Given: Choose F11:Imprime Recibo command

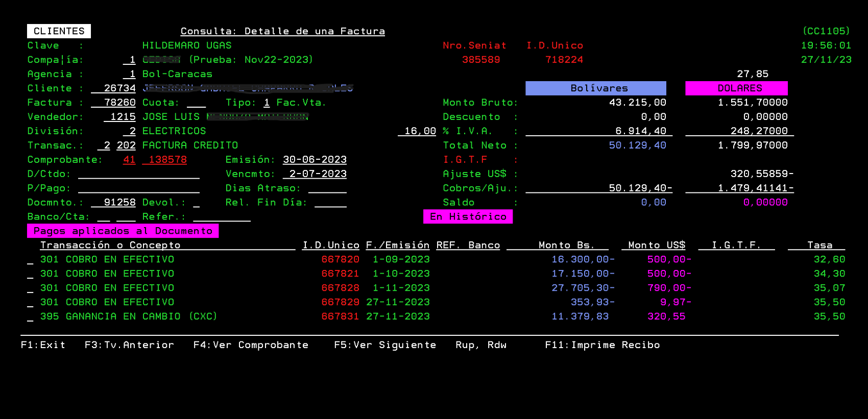Looking at the screenshot, I should click(x=602, y=345).
